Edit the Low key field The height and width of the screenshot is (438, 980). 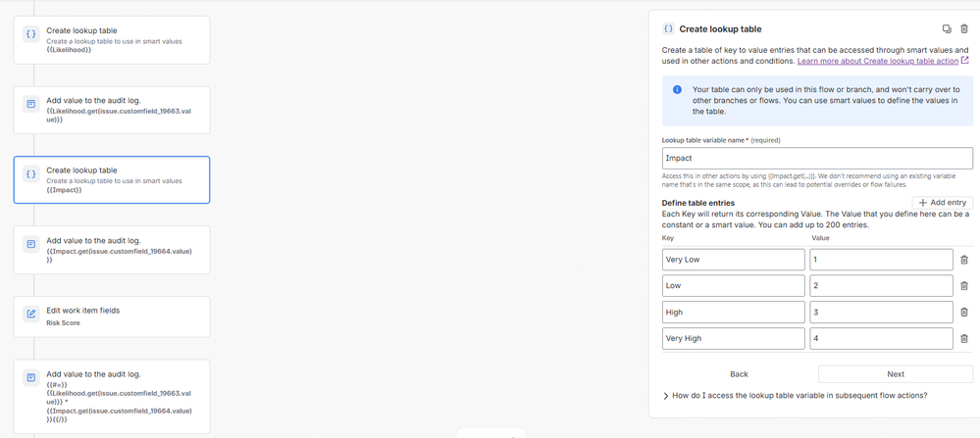point(733,286)
